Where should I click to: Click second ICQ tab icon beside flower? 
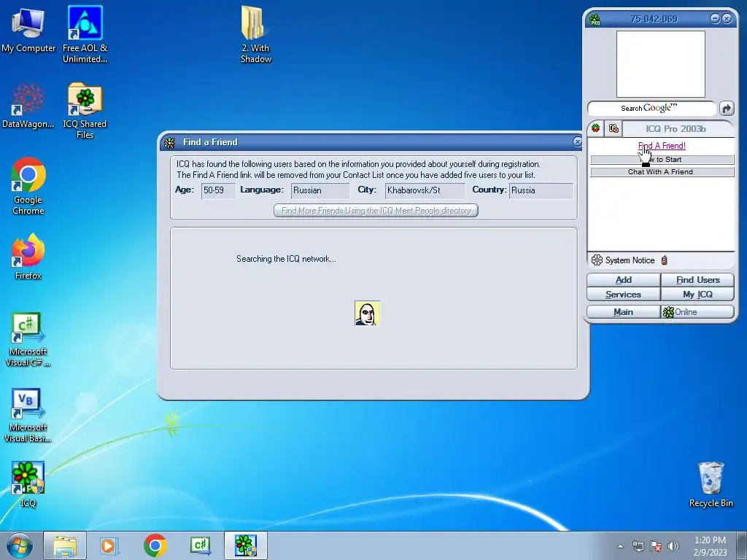(x=614, y=128)
